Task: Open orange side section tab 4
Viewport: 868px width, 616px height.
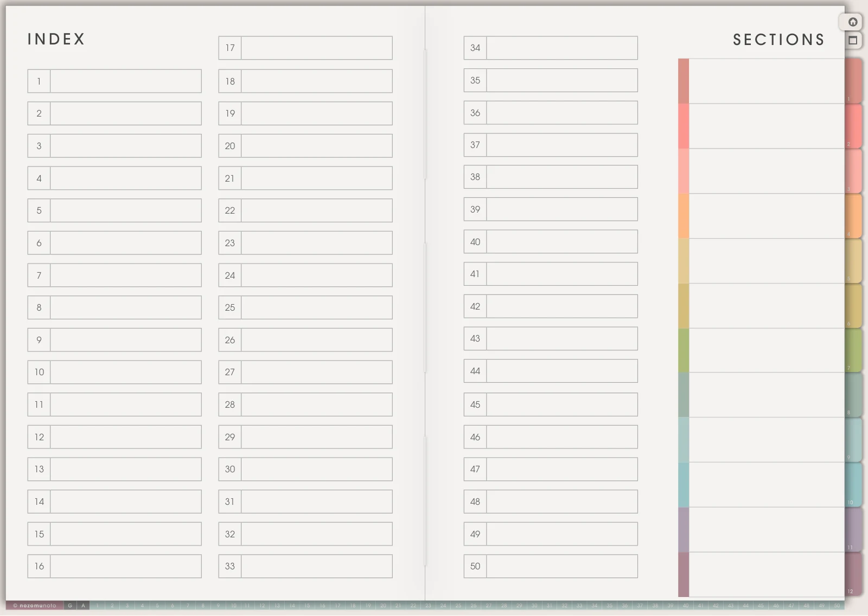Action: tap(853, 216)
